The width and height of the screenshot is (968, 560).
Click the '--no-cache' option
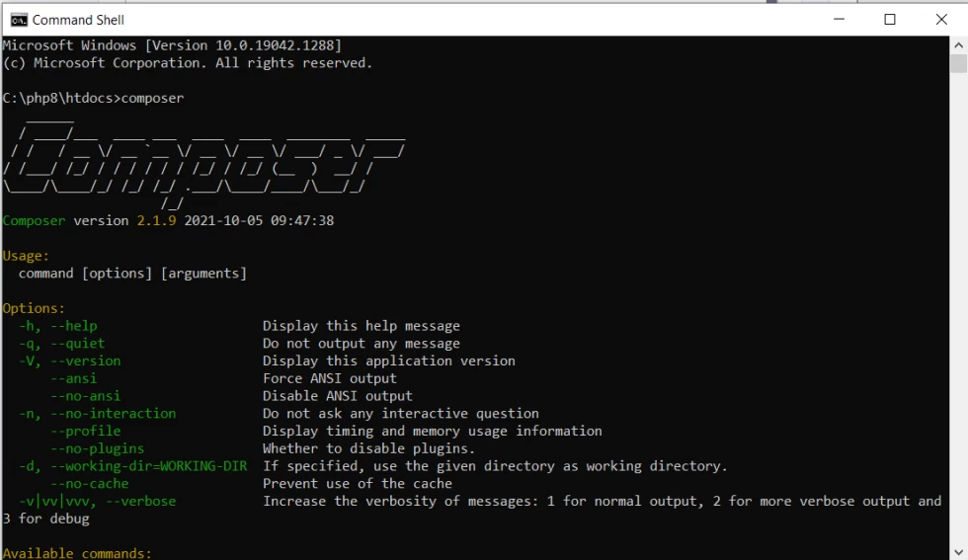click(x=90, y=483)
